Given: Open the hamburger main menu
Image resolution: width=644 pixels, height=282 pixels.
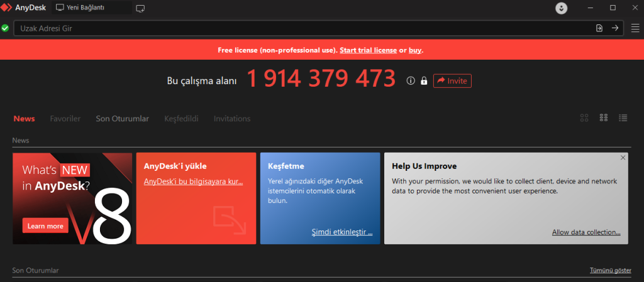Looking at the screenshot, I should point(635,28).
